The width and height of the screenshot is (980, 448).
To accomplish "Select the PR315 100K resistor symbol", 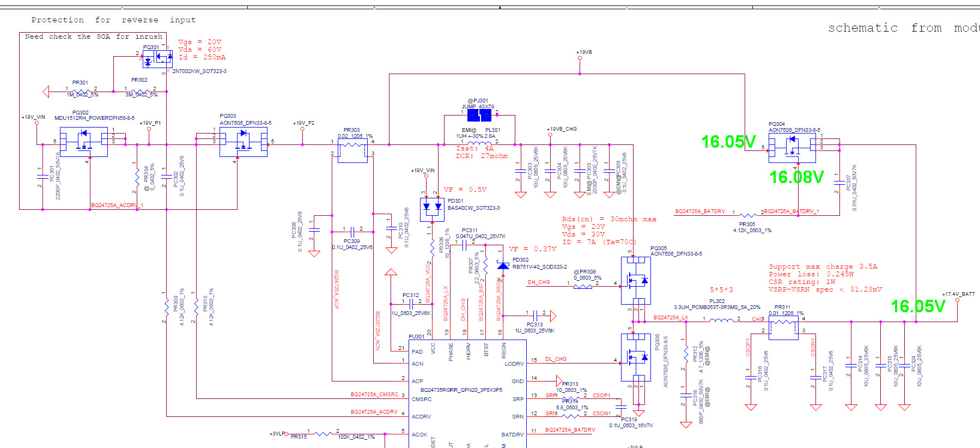I will 324,434.
